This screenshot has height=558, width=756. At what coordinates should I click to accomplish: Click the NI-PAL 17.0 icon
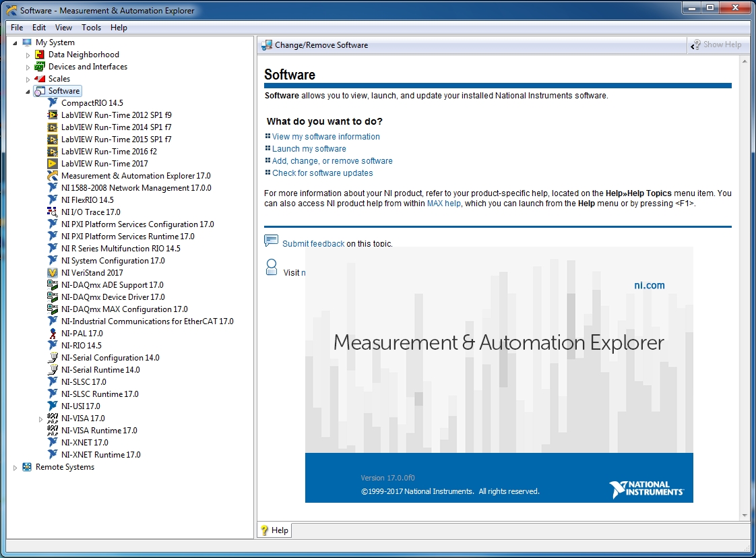(53, 334)
